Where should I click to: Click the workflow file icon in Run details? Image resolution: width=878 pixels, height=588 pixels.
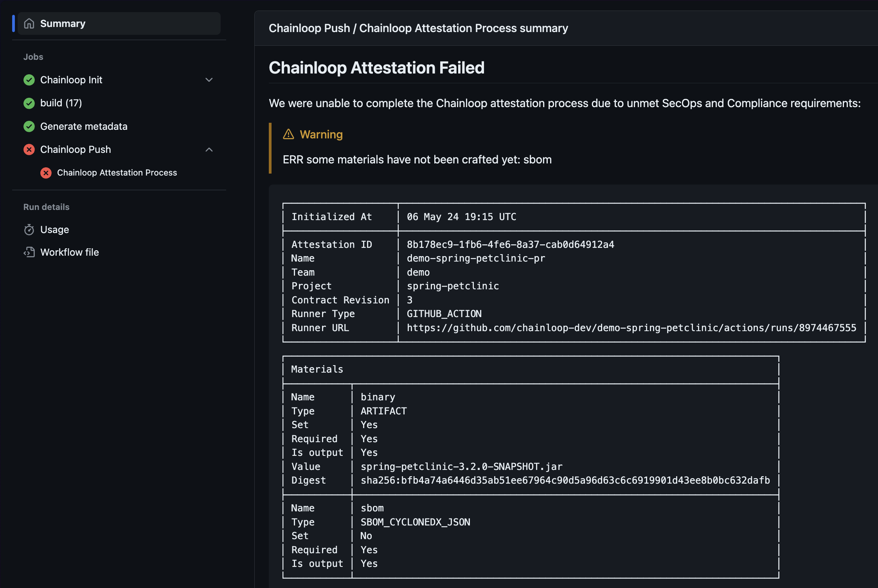click(x=29, y=252)
